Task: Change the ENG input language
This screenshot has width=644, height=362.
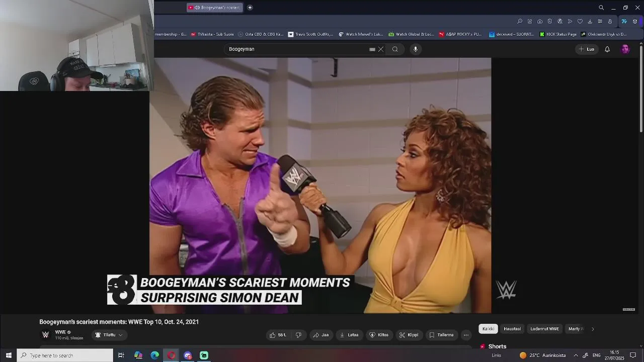Action: (596, 355)
